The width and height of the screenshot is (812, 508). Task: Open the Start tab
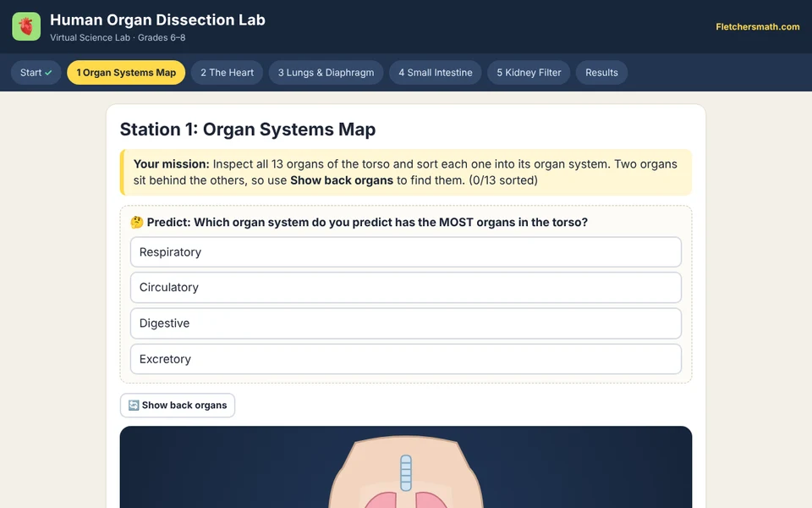pos(36,73)
